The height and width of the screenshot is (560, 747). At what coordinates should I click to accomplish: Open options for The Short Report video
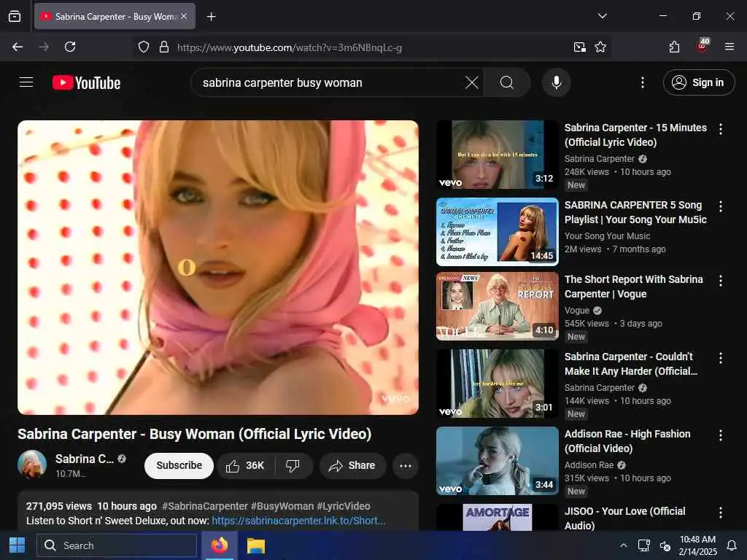720,281
